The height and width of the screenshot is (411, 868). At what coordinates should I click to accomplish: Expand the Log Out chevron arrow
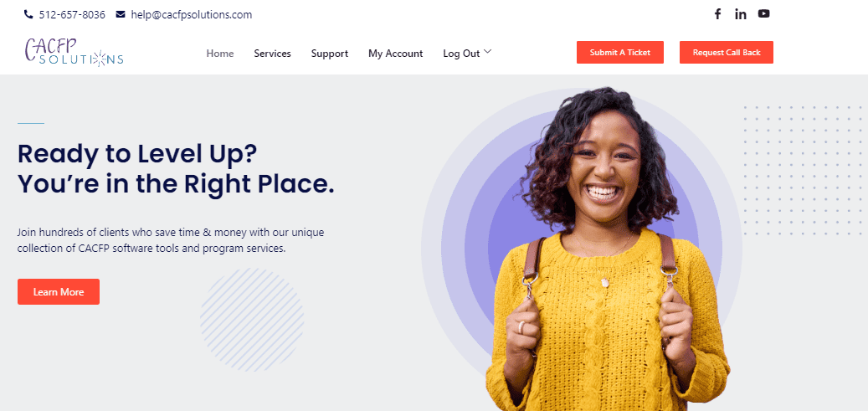click(487, 52)
